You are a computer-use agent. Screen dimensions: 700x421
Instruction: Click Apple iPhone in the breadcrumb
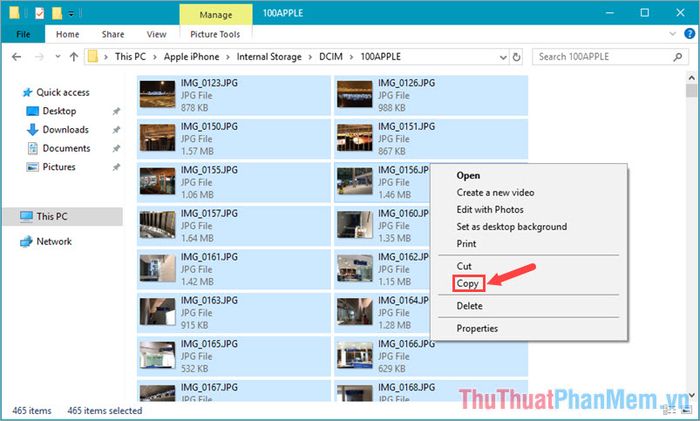pos(192,57)
